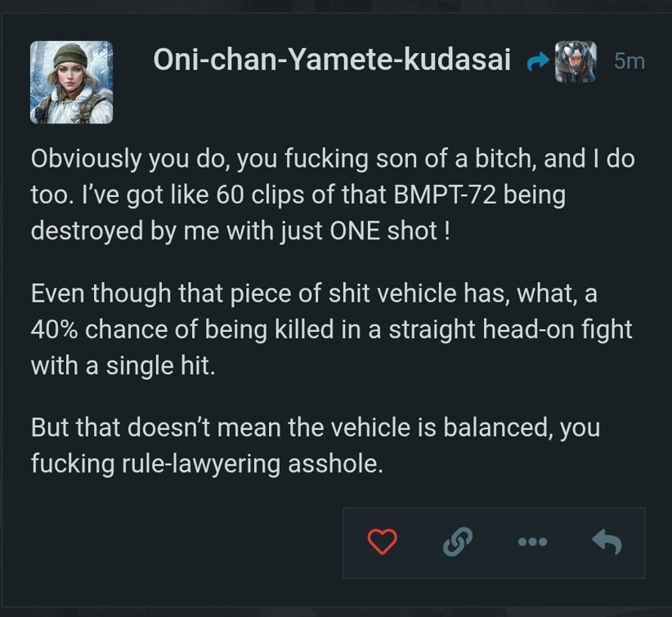The height and width of the screenshot is (617, 672).
Task: Click the "40%" figure in the post
Action: pos(54,329)
